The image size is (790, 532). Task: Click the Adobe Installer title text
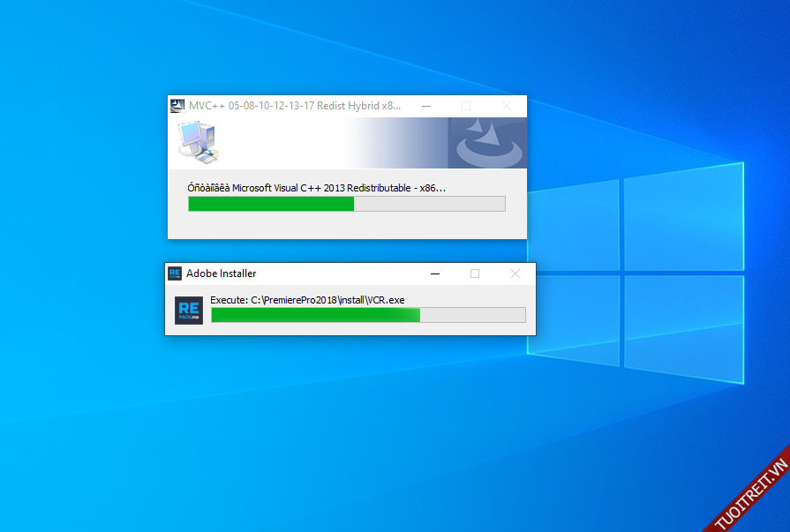[222, 273]
